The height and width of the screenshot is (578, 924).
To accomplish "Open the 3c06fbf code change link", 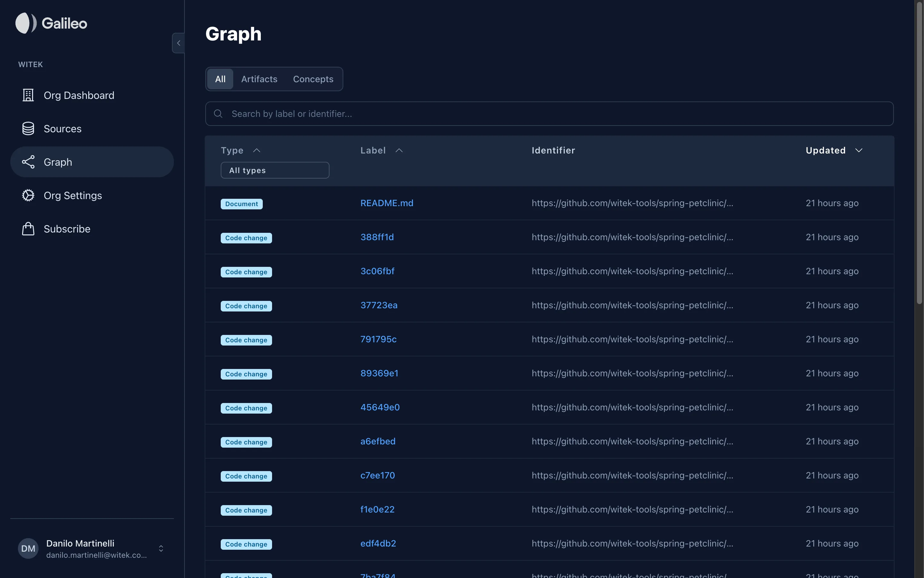I will click(377, 271).
